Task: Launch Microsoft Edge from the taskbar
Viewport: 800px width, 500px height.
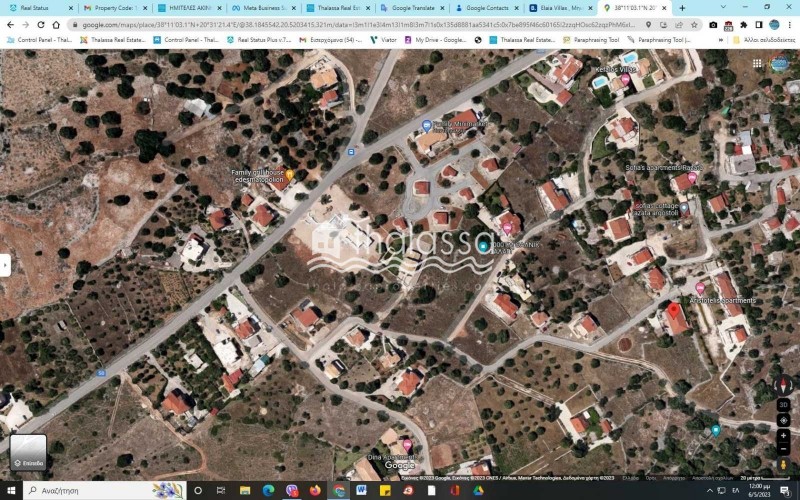Action: click(x=268, y=491)
